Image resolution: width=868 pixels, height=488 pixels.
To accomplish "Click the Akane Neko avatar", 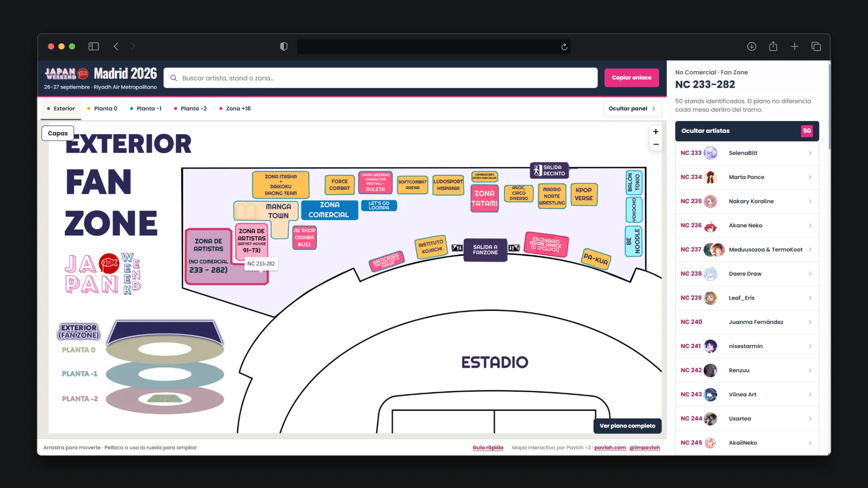I will pyautogui.click(x=710, y=225).
